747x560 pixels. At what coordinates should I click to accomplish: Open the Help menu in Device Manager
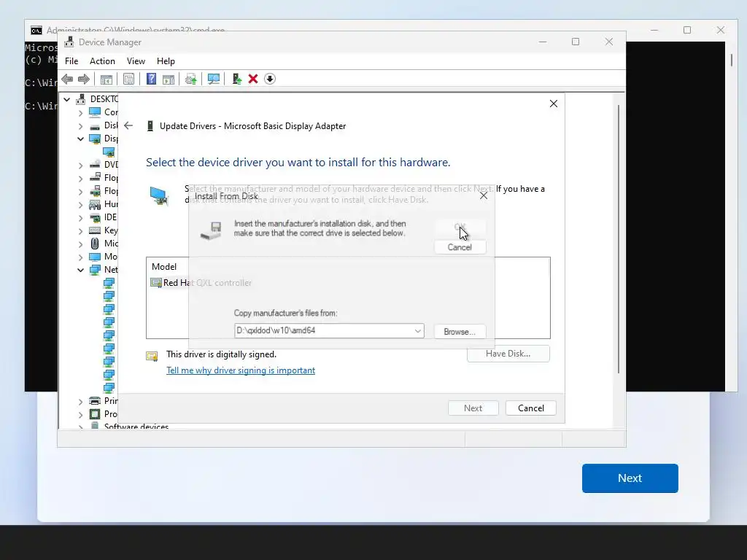pos(166,61)
